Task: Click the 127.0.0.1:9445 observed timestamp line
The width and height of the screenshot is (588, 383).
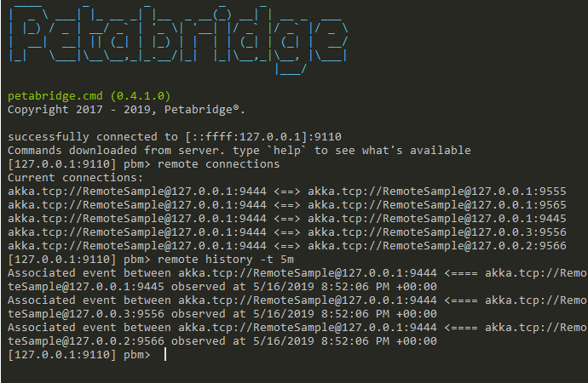Action: (x=222, y=287)
